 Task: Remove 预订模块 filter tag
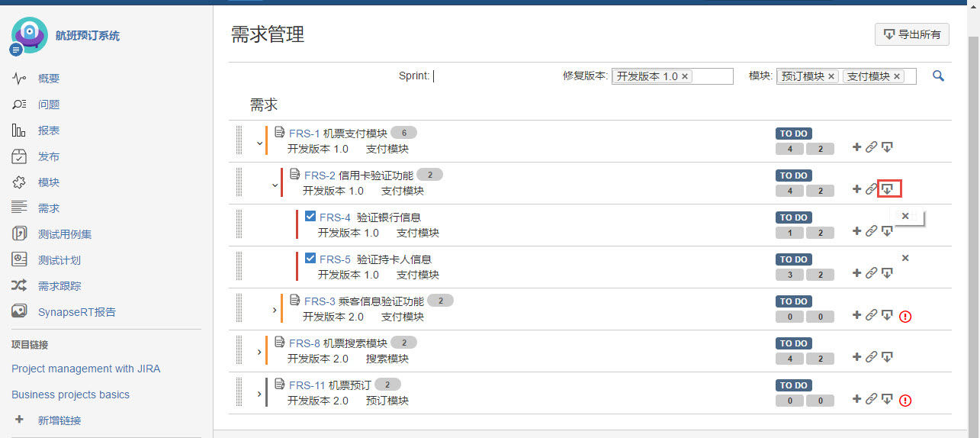[x=831, y=76]
